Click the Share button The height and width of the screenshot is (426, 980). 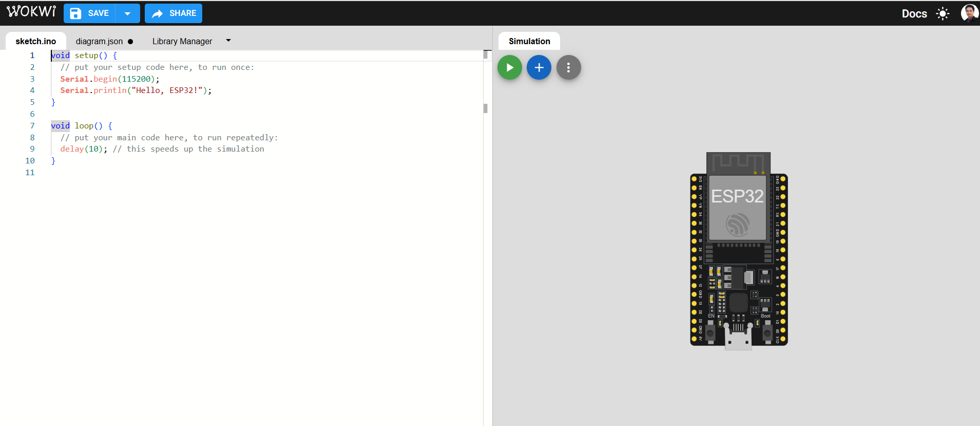(x=174, y=13)
